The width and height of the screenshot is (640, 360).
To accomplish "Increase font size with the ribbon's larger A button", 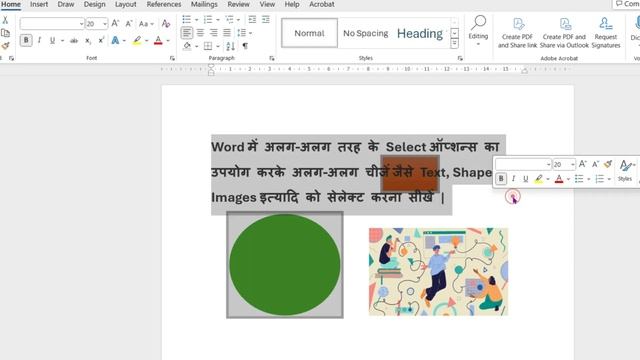I will 116,24.
